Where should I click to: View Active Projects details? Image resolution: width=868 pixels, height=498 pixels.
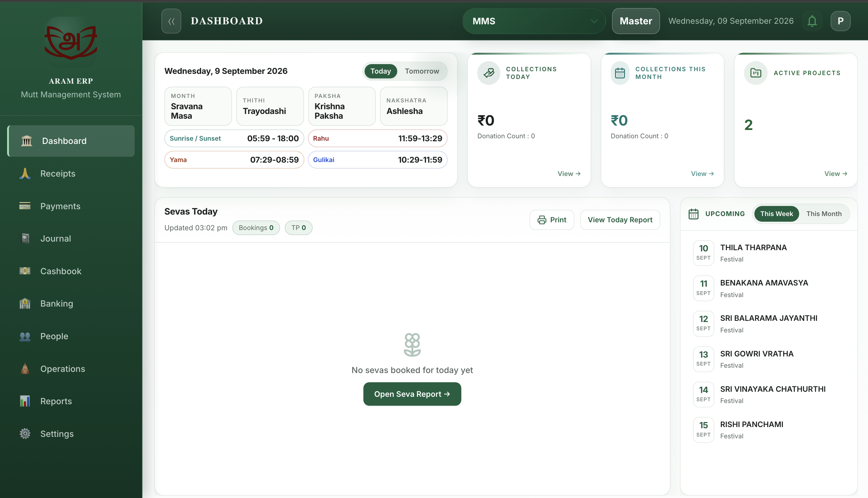click(836, 174)
